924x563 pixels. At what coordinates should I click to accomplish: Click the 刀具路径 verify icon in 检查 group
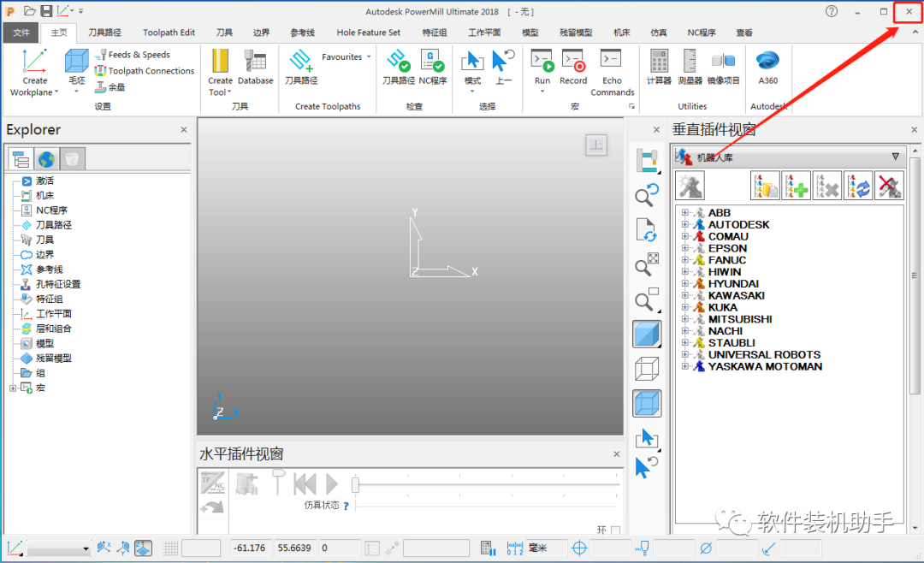point(399,62)
